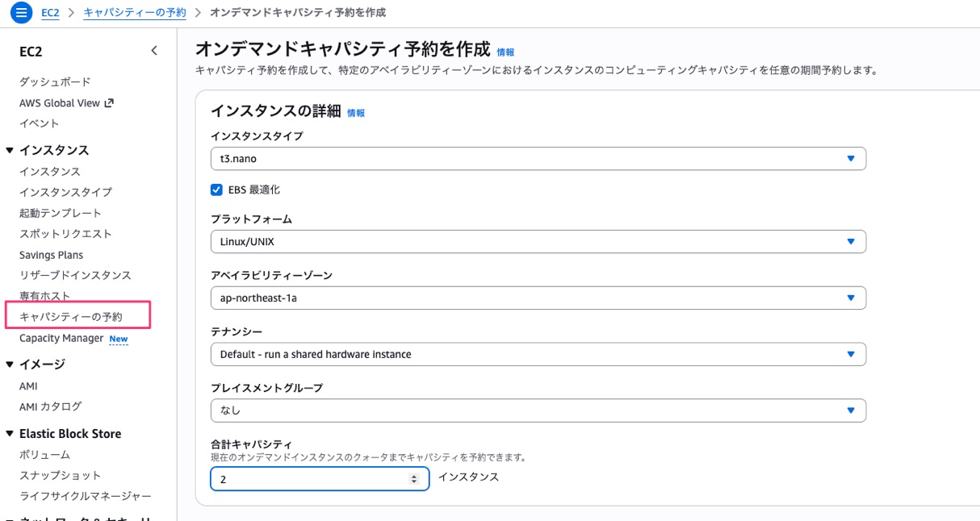
Task: Open the hamburger navigation menu icon
Action: [21, 13]
